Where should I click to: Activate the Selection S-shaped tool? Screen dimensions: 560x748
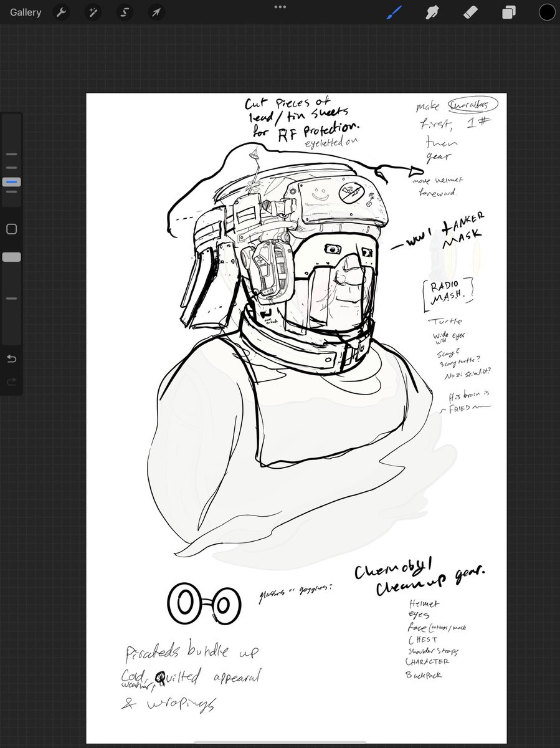pyautogui.click(x=125, y=12)
